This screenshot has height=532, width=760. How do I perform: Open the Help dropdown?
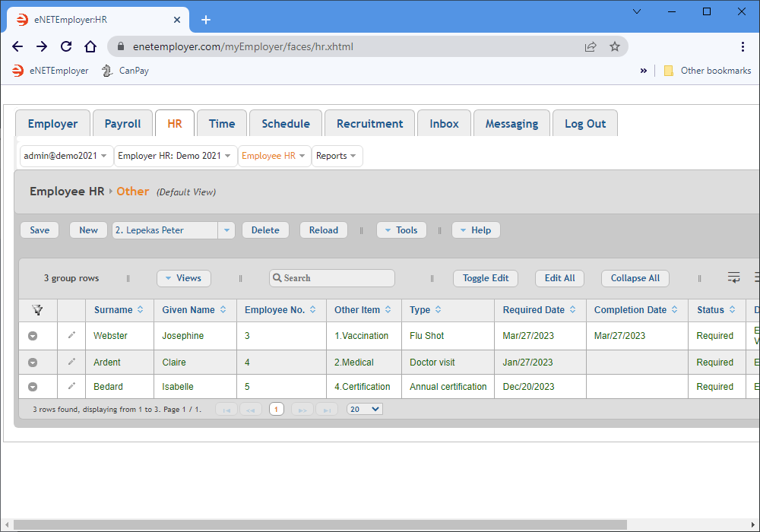(x=476, y=230)
